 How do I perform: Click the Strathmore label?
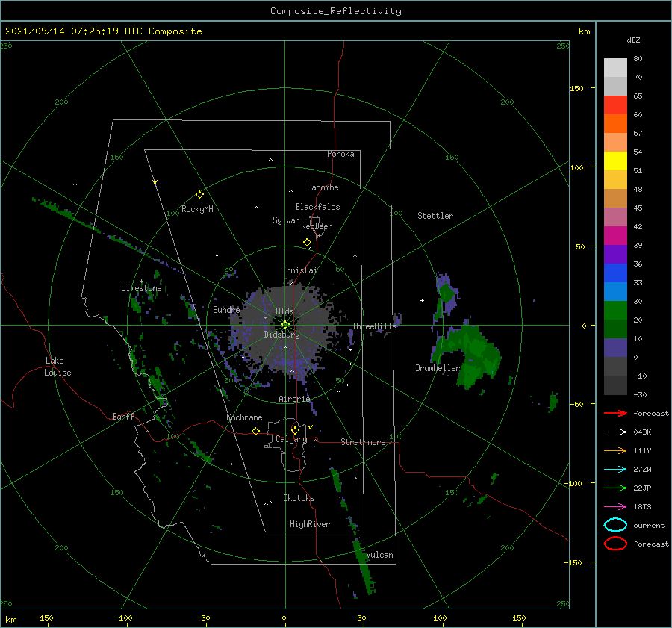(363, 442)
